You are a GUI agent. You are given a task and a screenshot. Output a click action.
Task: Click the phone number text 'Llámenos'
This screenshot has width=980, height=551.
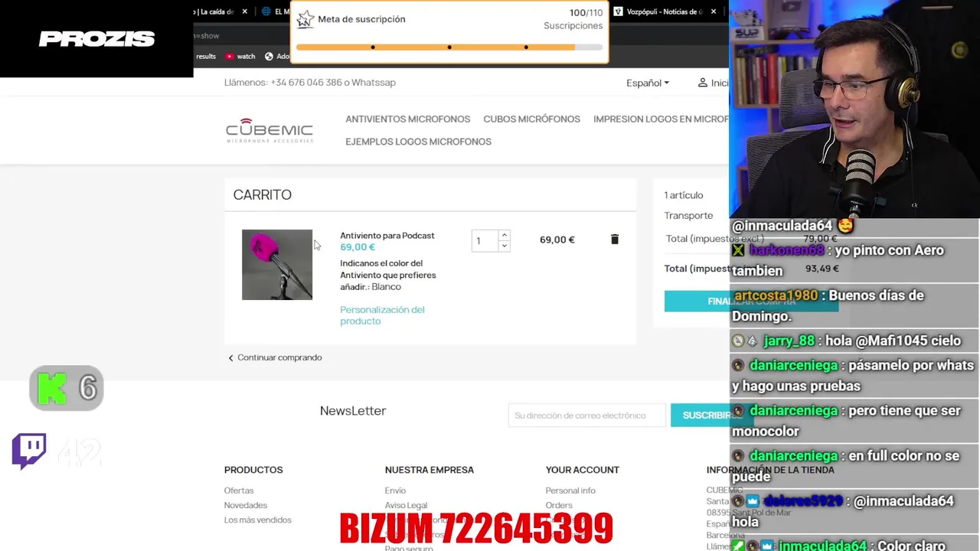[x=310, y=83]
